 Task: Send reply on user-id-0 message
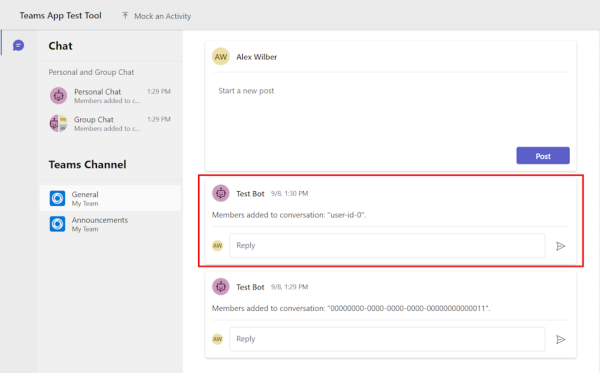(x=561, y=246)
